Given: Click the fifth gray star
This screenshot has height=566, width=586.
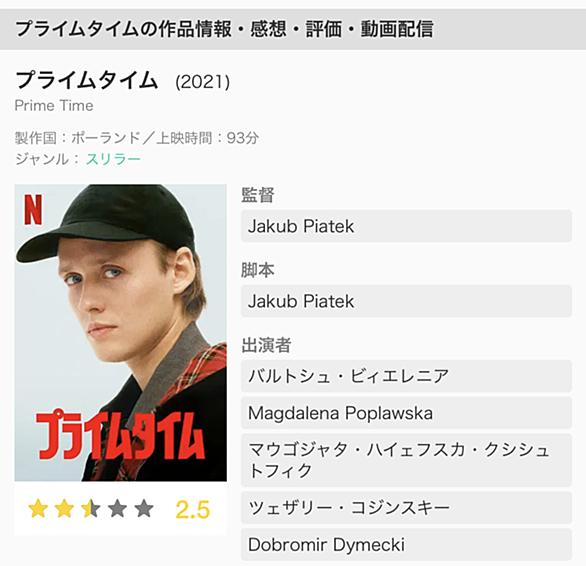Looking at the screenshot, I should 144,509.
